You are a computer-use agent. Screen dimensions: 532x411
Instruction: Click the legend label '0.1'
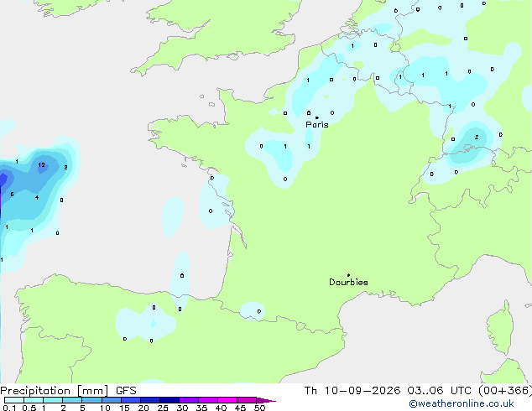click(9, 408)
